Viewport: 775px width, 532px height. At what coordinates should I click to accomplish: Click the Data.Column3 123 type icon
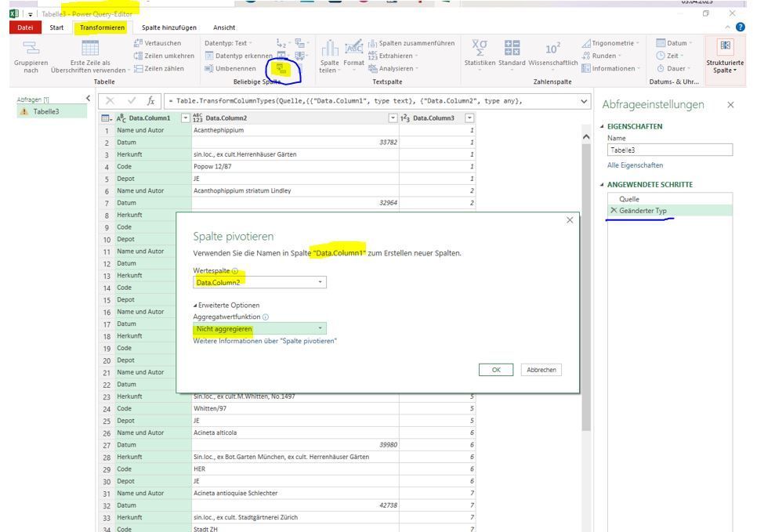tap(405, 118)
